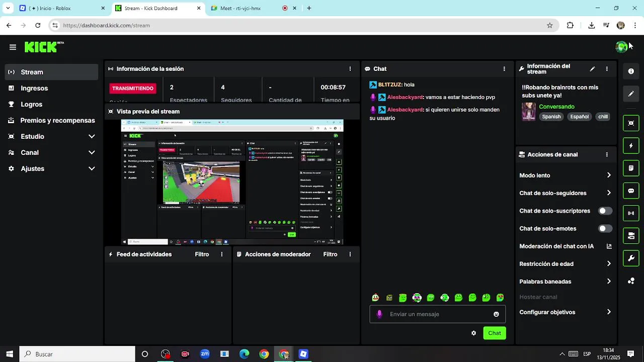This screenshot has width=644, height=362.
Task: Send message with green Chat button
Action: tap(495, 333)
